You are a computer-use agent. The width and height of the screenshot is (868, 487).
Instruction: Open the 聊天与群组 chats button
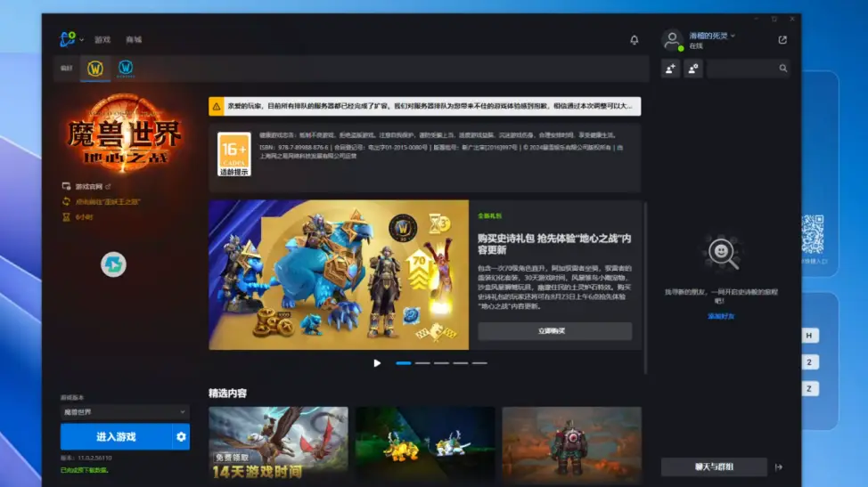[714, 467]
